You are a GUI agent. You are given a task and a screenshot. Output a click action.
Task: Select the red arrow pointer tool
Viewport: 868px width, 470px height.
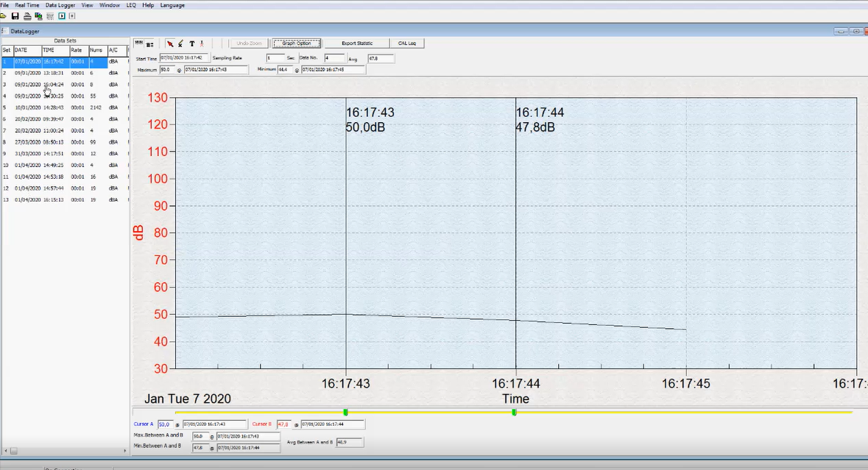pos(170,43)
